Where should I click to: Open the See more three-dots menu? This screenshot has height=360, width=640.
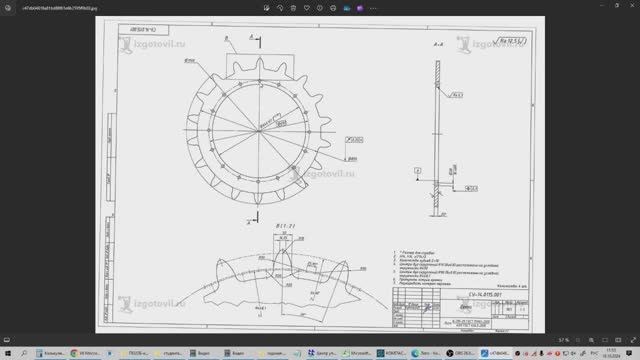[373, 8]
